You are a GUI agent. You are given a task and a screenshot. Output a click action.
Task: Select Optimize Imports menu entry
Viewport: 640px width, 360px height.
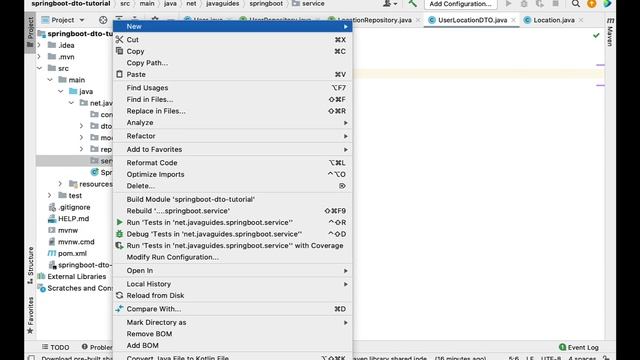click(x=233, y=174)
